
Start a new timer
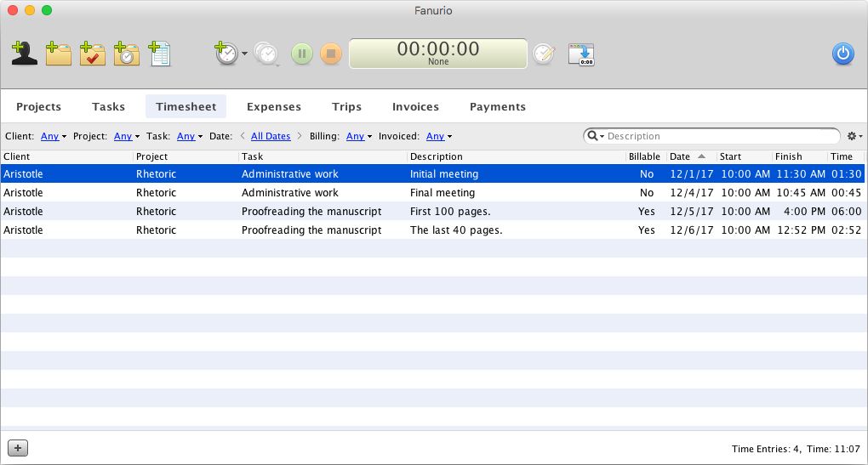pyautogui.click(x=226, y=54)
